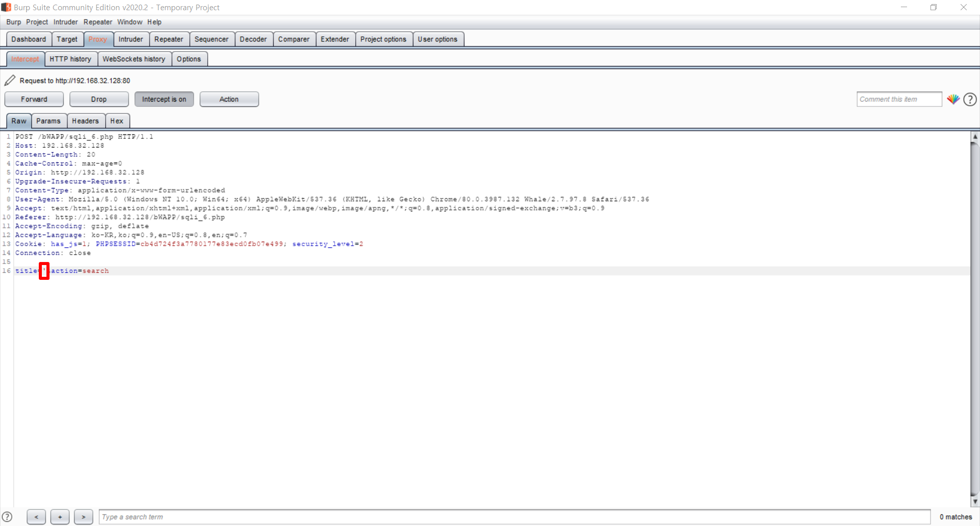Open the proxy Options sub-tab
This screenshot has height=526, width=980.
pyautogui.click(x=189, y=59)
